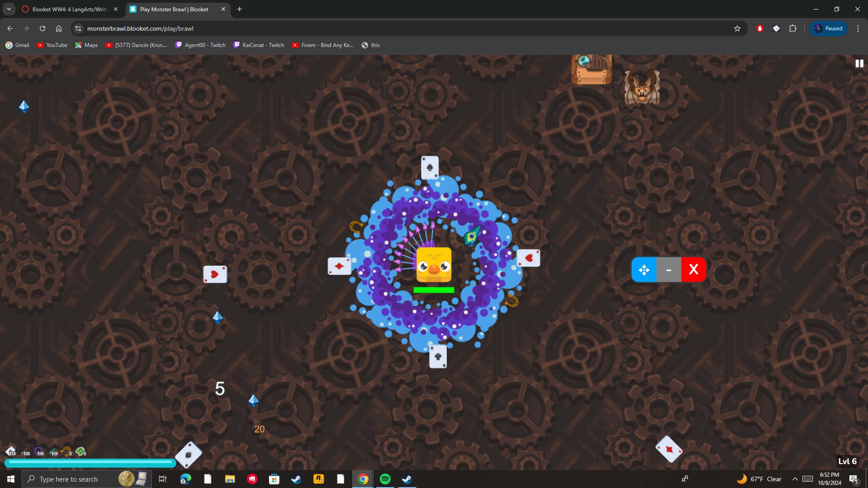
Task: Click the playing card ability icon
Action: point(10,451)
